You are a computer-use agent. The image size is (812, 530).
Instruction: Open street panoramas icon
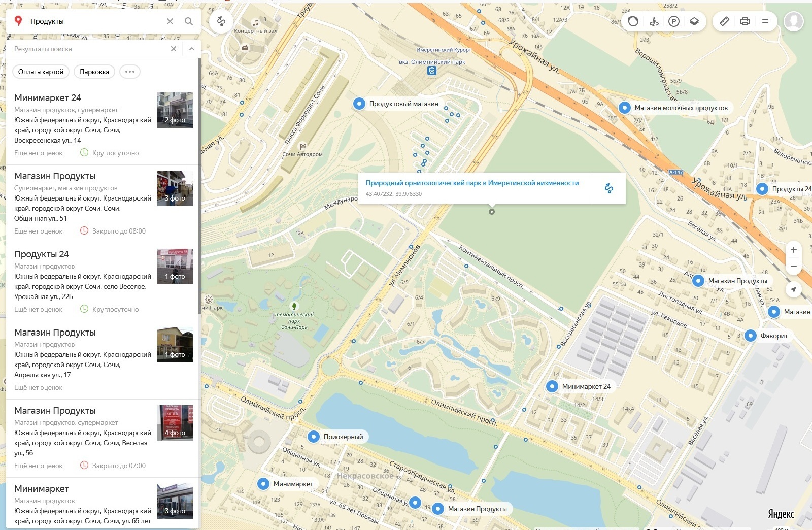coord(654,21)
